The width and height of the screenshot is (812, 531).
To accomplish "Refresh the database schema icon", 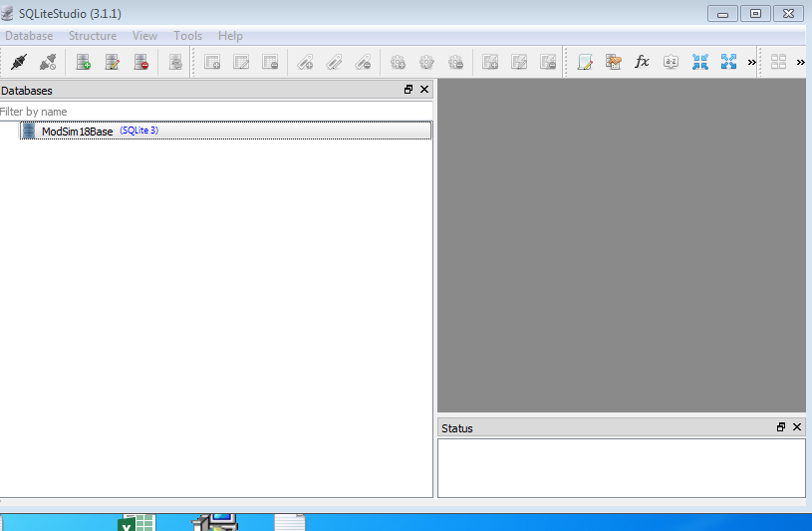I will (175, 62).
